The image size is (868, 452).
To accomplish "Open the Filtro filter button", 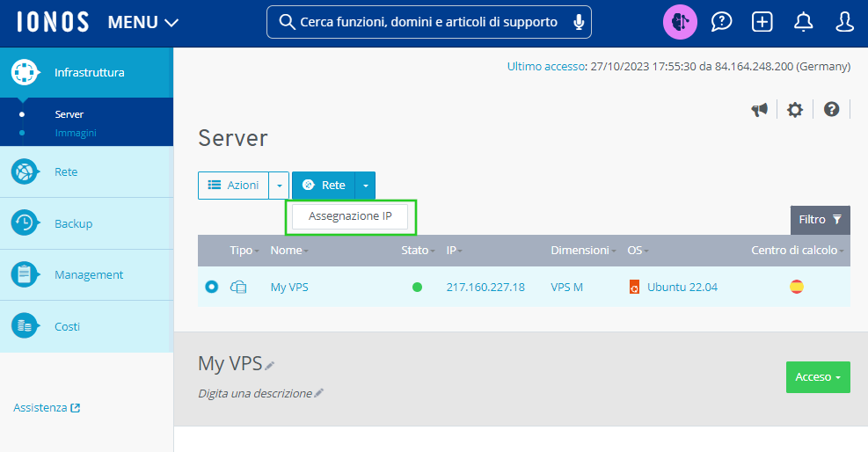I will pos(820,220).
